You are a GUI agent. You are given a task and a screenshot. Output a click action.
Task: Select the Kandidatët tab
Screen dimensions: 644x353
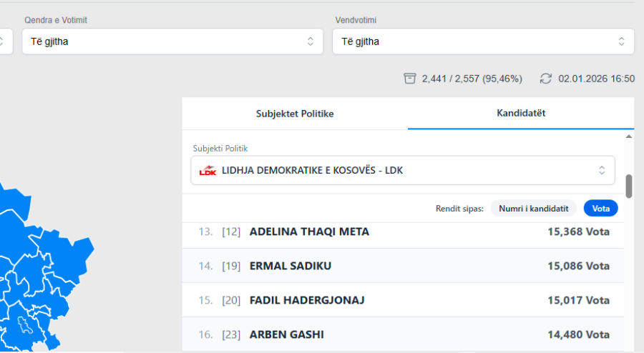click(x=521, y=114)
